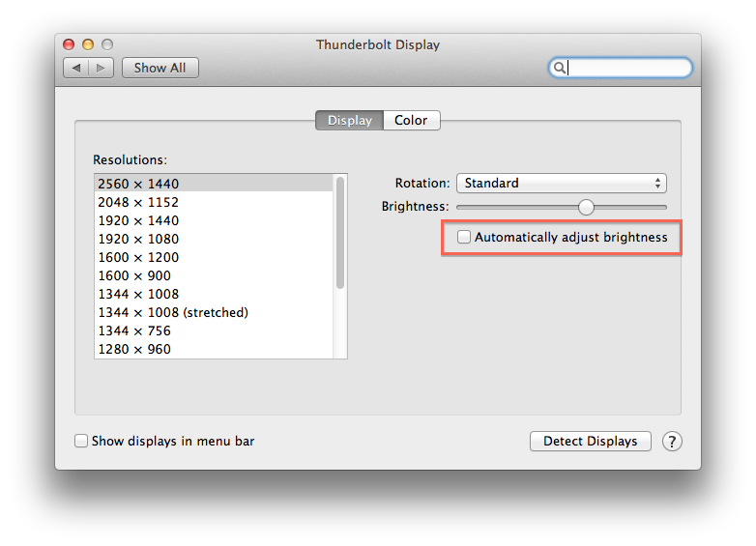Select resolution 2048 × 1152
The image size is (756, 546).
click(x=214, y=202)
